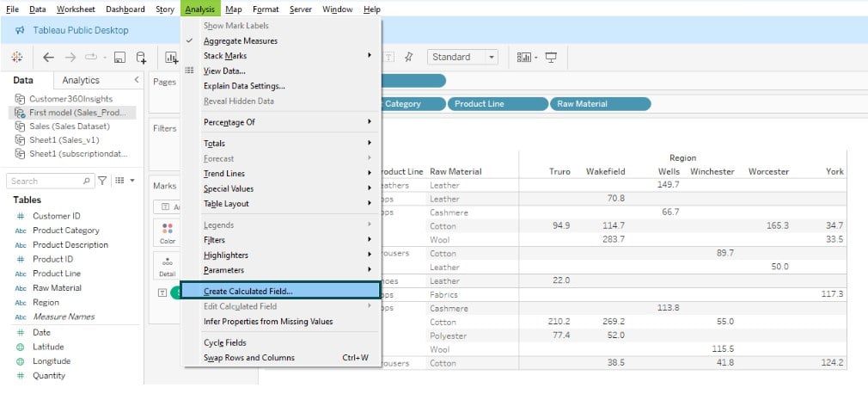Choose Cycle Fields menu entry
This screenshot has height=394, width=868.
click(x=281, y=342)
